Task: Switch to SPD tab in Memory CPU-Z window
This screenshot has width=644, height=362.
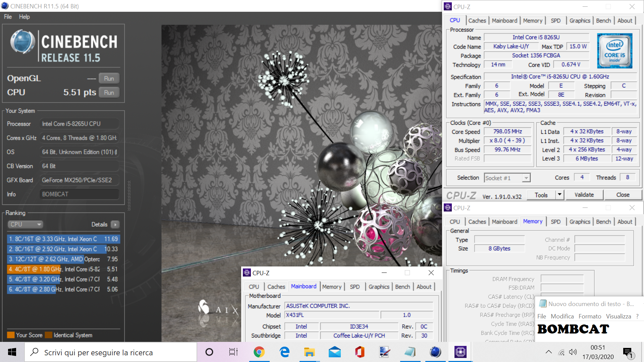Action: point(555,222)
